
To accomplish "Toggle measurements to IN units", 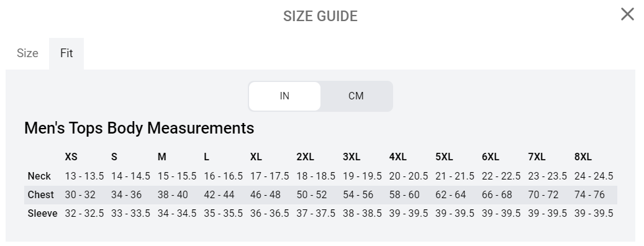I will tap(284, 96).
